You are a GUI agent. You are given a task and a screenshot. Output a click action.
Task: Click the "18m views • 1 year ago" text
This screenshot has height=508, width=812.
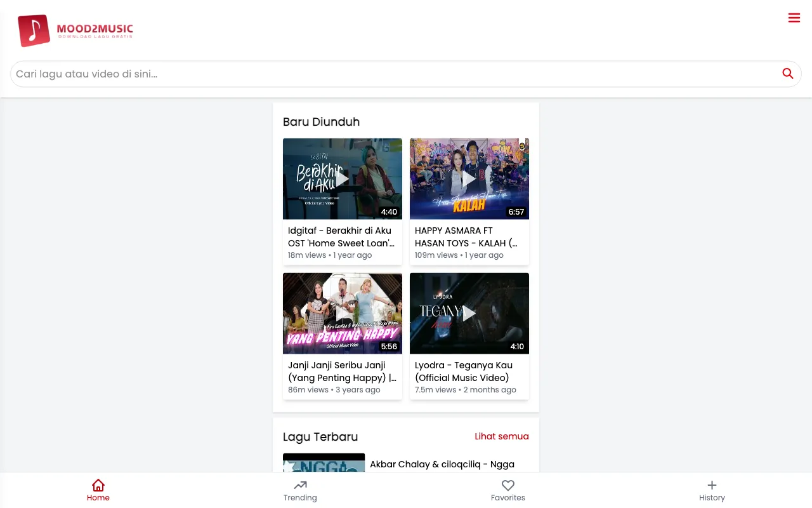click(x=330, y=255)
